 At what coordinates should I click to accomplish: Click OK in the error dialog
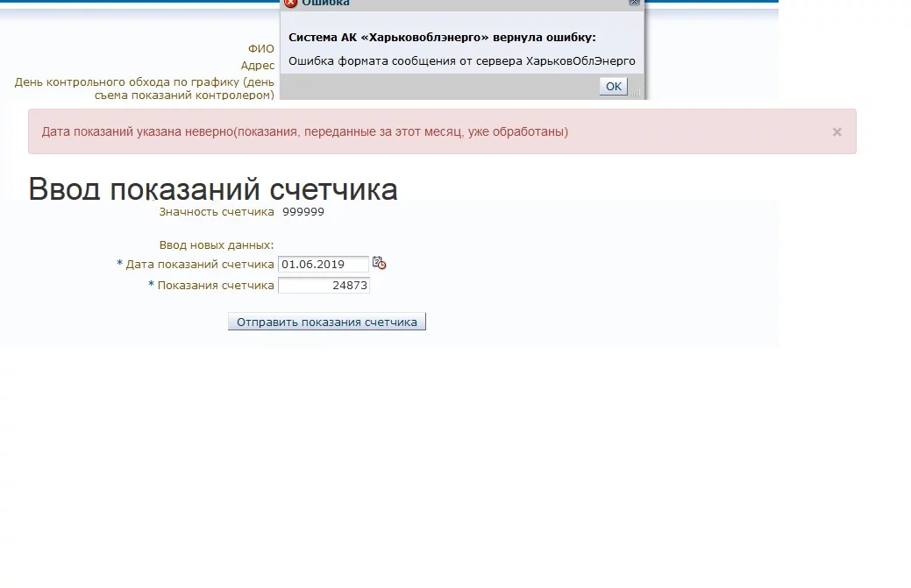[x=614, y=87]
